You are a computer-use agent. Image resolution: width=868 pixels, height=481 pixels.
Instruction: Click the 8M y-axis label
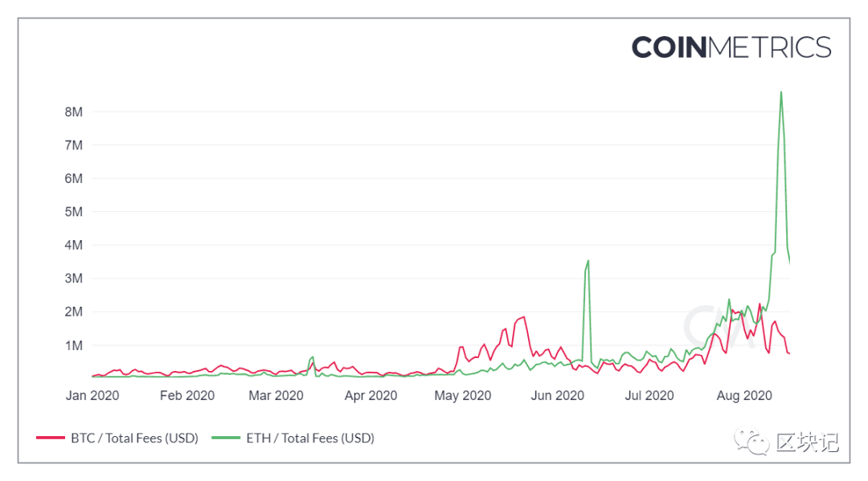point(74,112)
